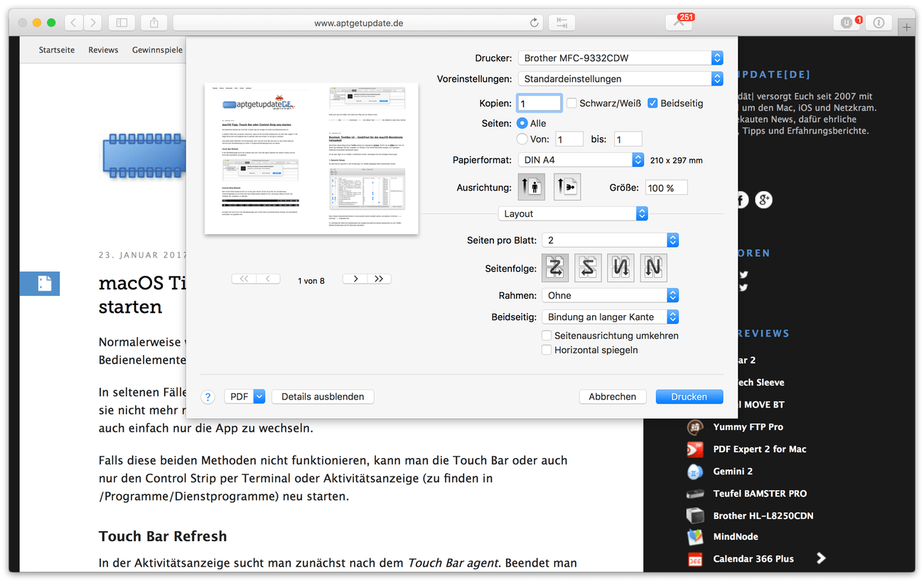Click the Von start page field
The width and height of the screenshot is (924, 581).
tap(569, 139)
